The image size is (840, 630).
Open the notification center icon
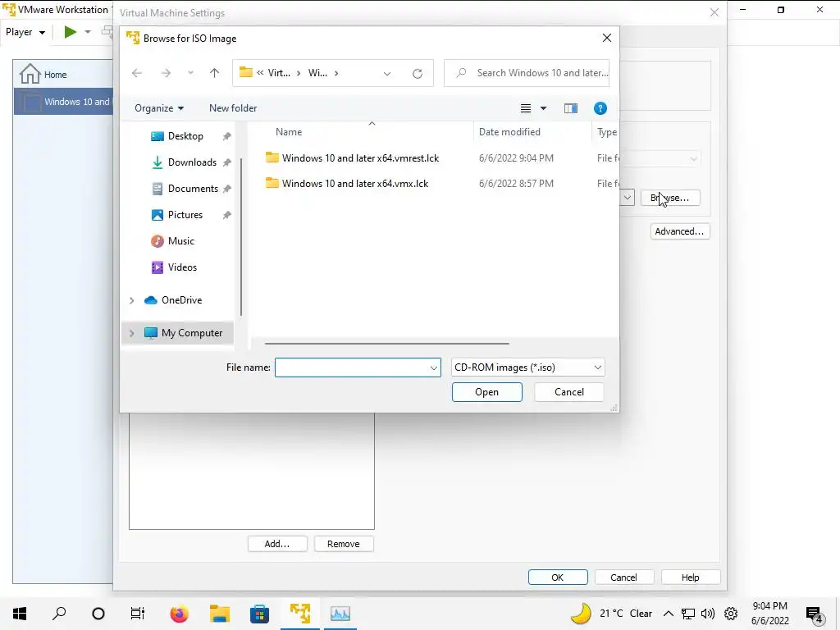[x=815, y=614]
